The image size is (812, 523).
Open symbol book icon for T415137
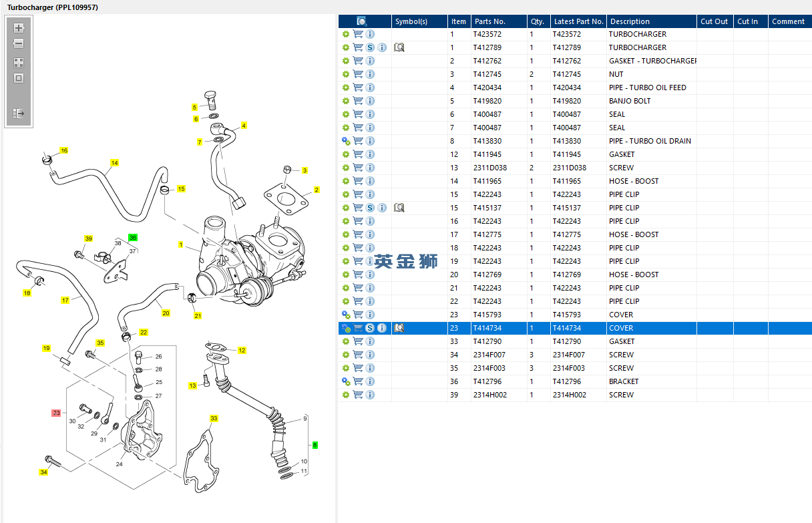click(x=399, y=208)
